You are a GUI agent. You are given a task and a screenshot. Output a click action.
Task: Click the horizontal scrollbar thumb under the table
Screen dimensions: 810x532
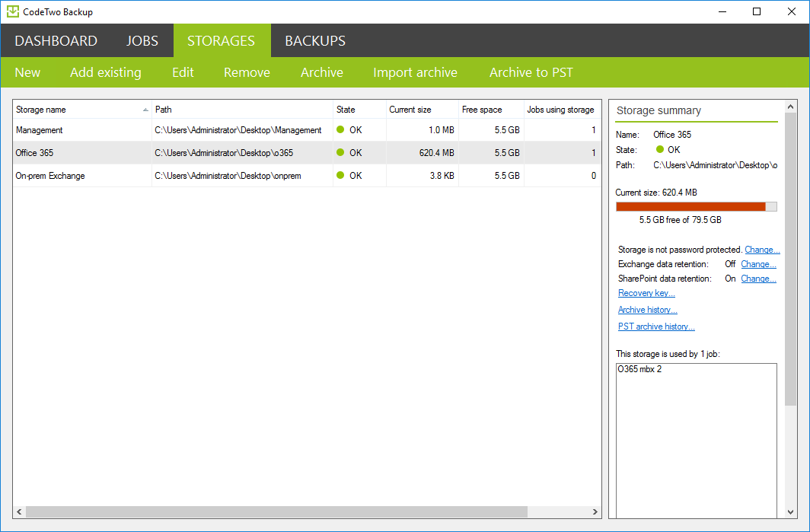click(276, 512)
